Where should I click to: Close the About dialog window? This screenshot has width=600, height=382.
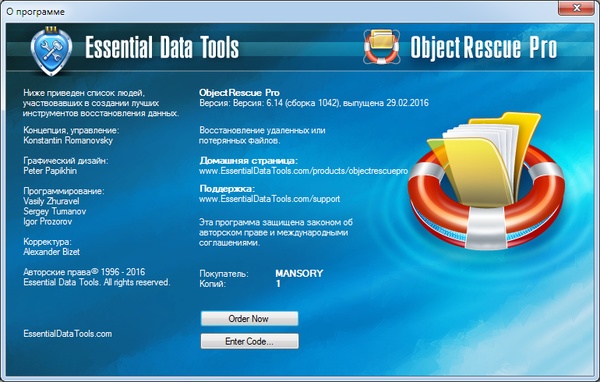point(577,8)
